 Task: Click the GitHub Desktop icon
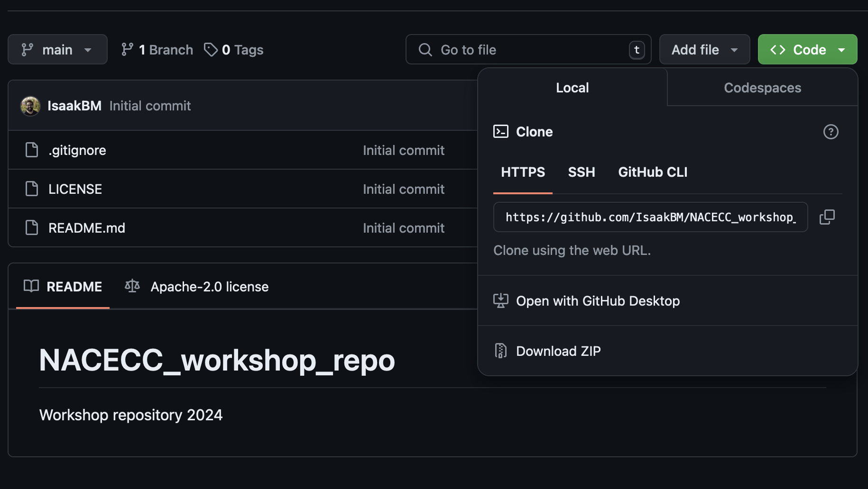point(501,301)
